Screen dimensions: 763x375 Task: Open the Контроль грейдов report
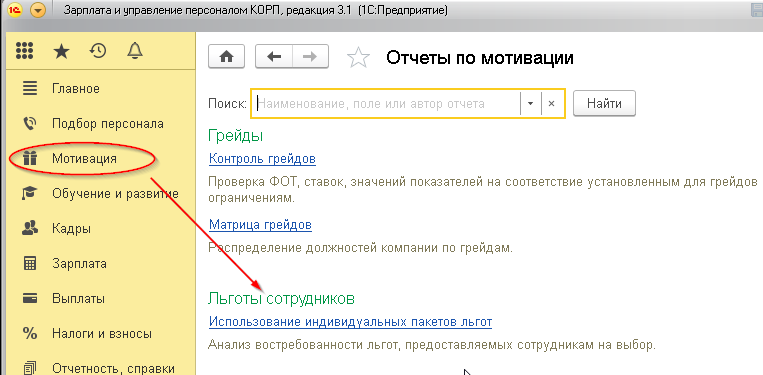(262, 159)
